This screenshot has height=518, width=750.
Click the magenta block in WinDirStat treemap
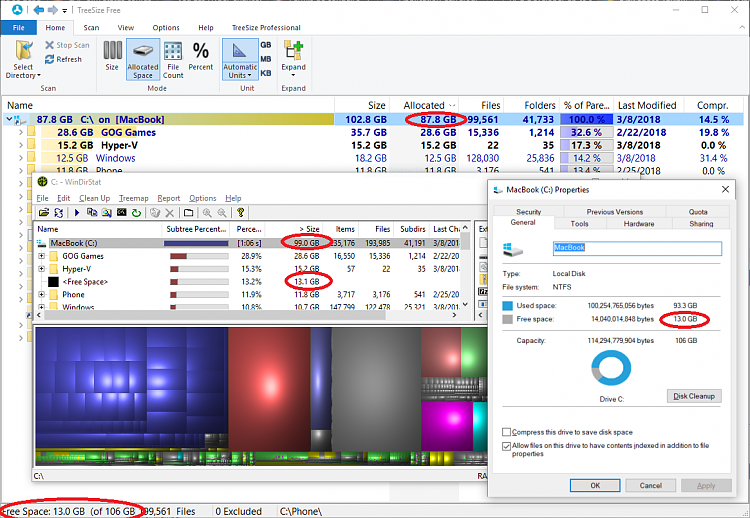pos(447,426)
